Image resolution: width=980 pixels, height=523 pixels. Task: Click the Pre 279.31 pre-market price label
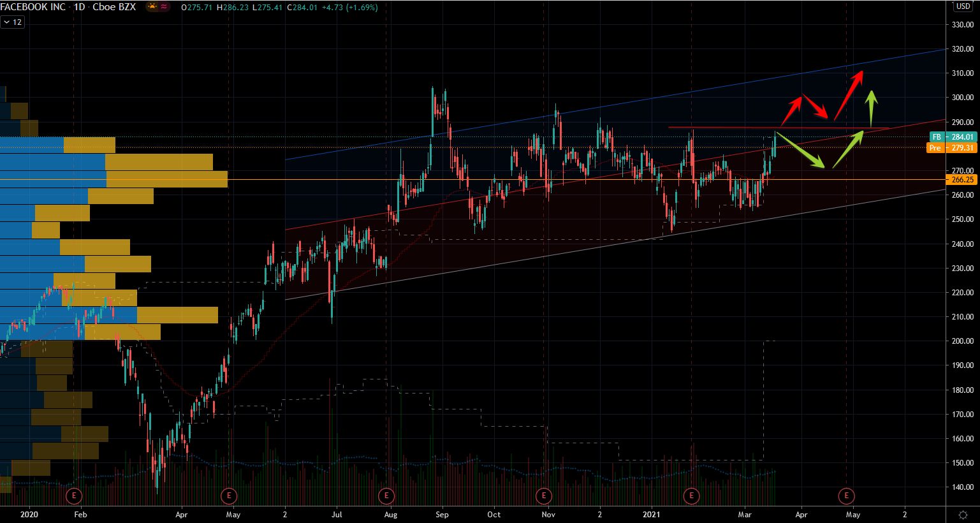click(953, 148)
